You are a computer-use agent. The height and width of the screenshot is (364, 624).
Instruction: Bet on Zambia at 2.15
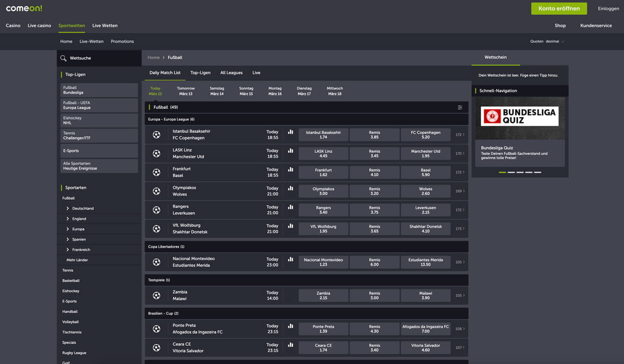coord(323,295)
